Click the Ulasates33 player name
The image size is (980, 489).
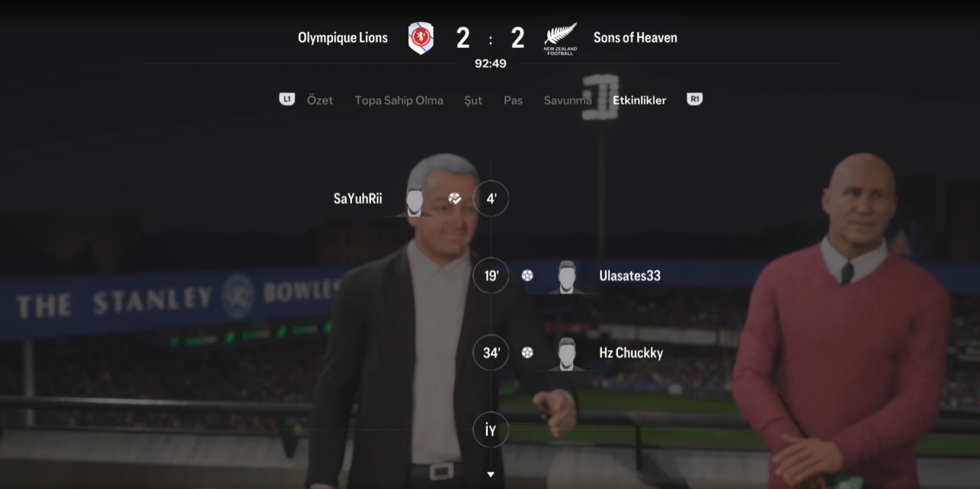pos(630,276)
